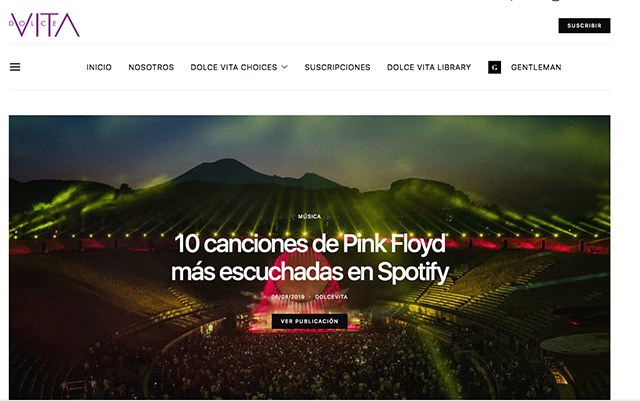Click the Dolcevita author name
The image size is (640, 401).
331,297
